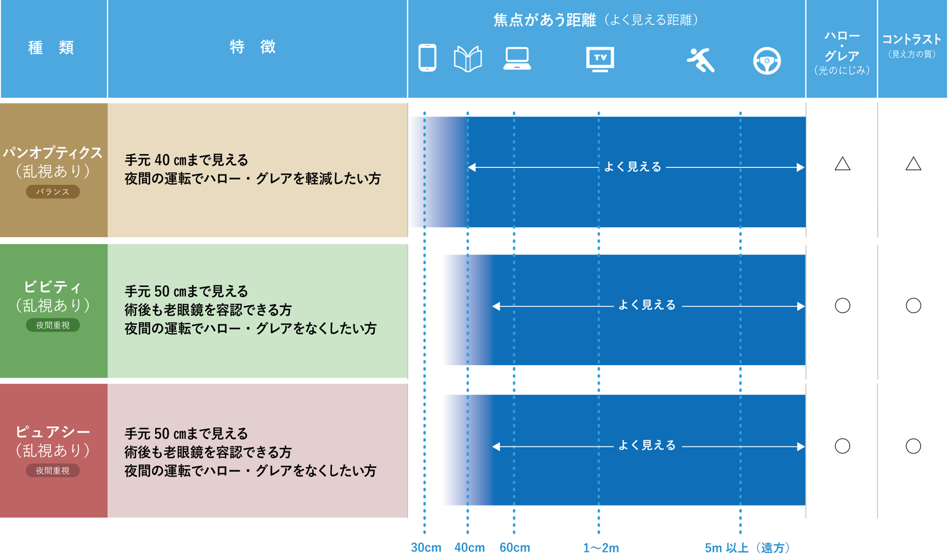The image size is (948, 560).
Task: Click the running person sports icon
Action: (701, 60)
